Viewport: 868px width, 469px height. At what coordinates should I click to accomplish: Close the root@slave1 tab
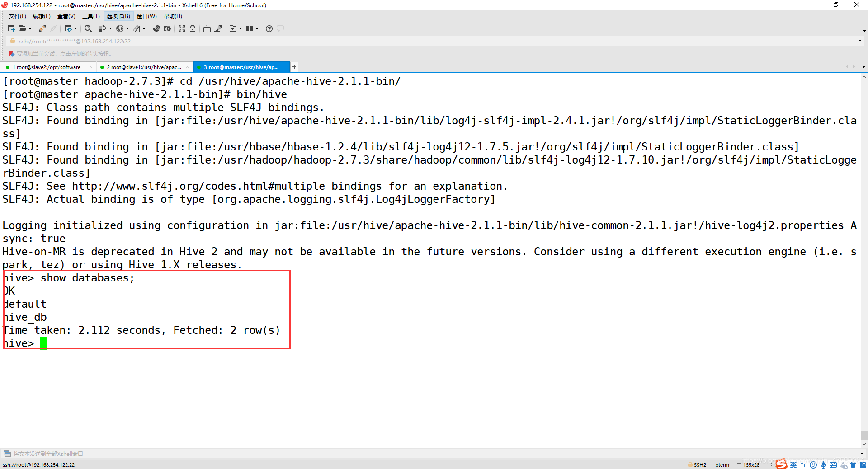187,67
